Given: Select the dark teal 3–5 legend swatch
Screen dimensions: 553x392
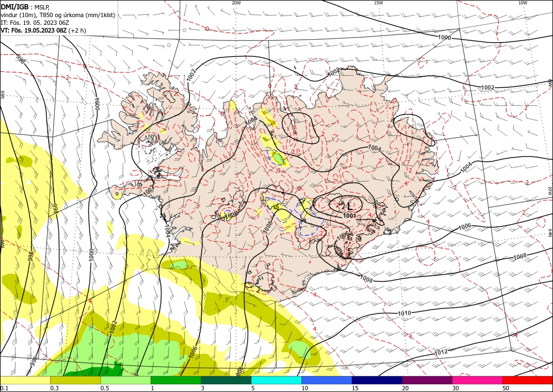Looking at the screenshot, I should coord(226,380).
